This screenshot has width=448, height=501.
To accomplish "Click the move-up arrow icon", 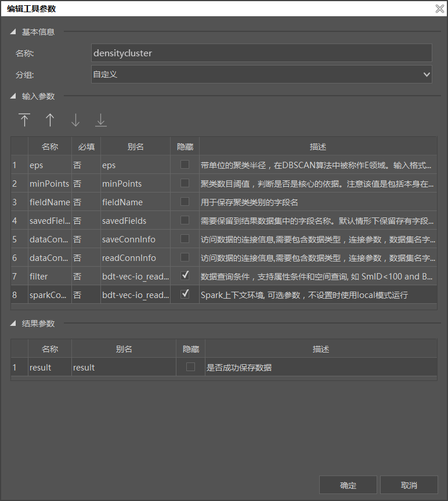I will tap(50, 120).
